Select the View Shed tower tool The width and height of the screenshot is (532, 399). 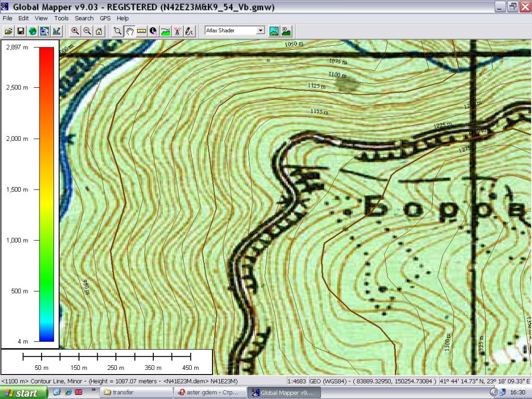pyautogui.click(x=178, y=31)
